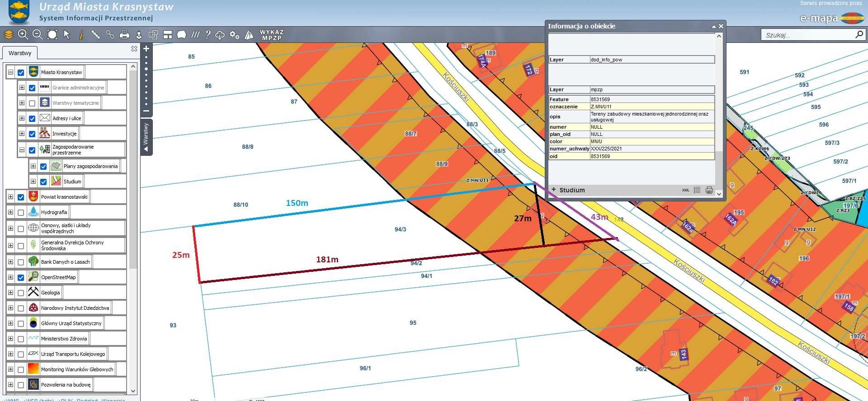
Task: Click the triangular warning sign icon
Action: pos(249,34)
